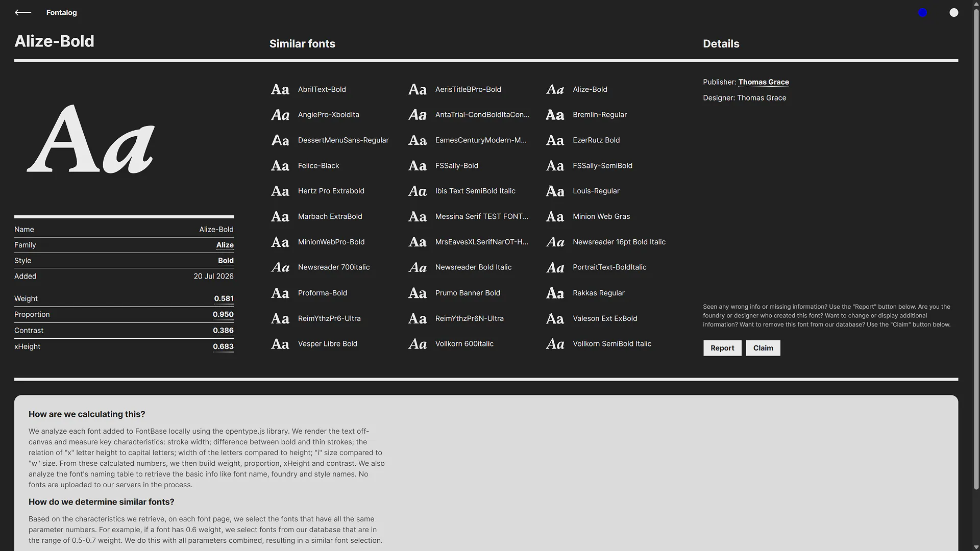Click the MinionWebPro-Bold Aa preview icon
The width and height of the screenshot is (980, 551).
click(x=280, y=242)
